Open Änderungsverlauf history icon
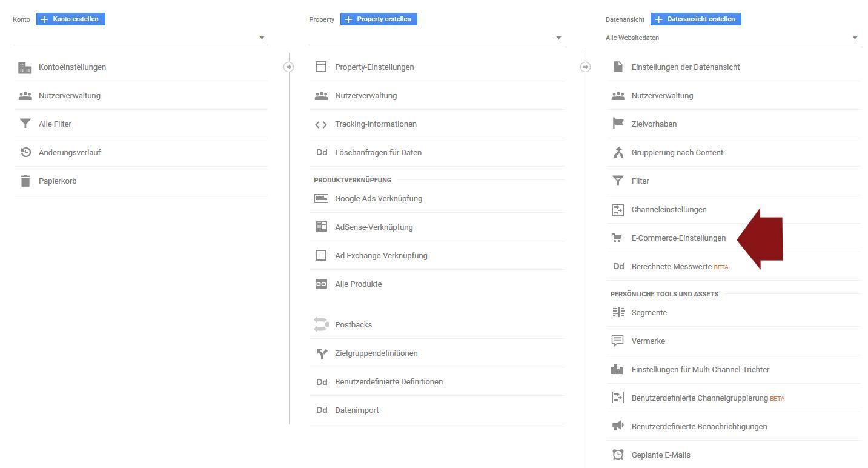The height and width of the screenshot is (468, 868). pos(24,152)
